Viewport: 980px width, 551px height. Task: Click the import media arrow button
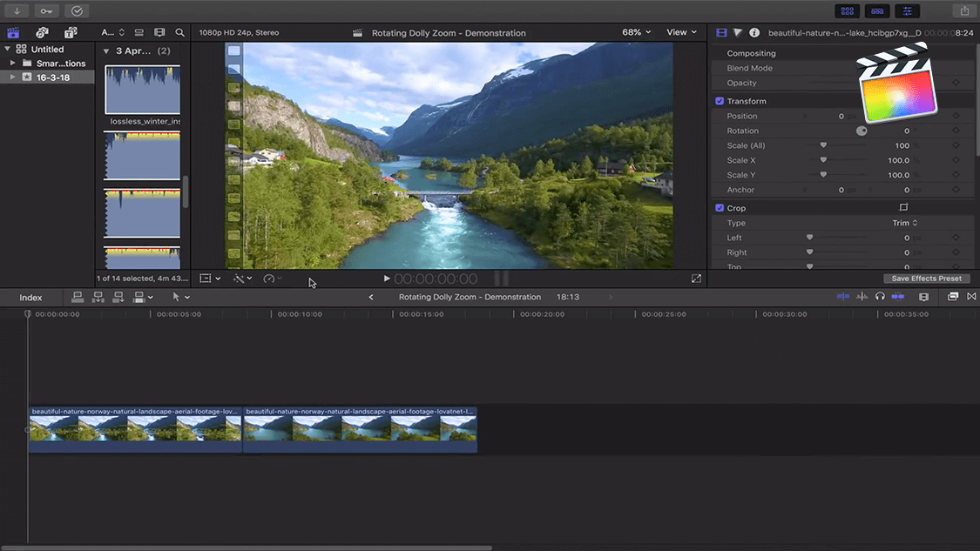point(17,11)
